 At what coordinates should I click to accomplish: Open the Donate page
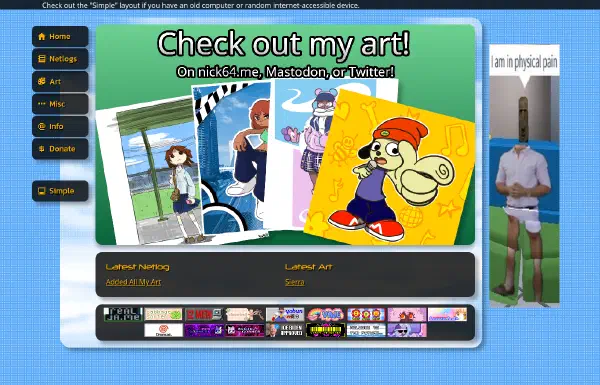pyautogui.click(x=60, y=149)
